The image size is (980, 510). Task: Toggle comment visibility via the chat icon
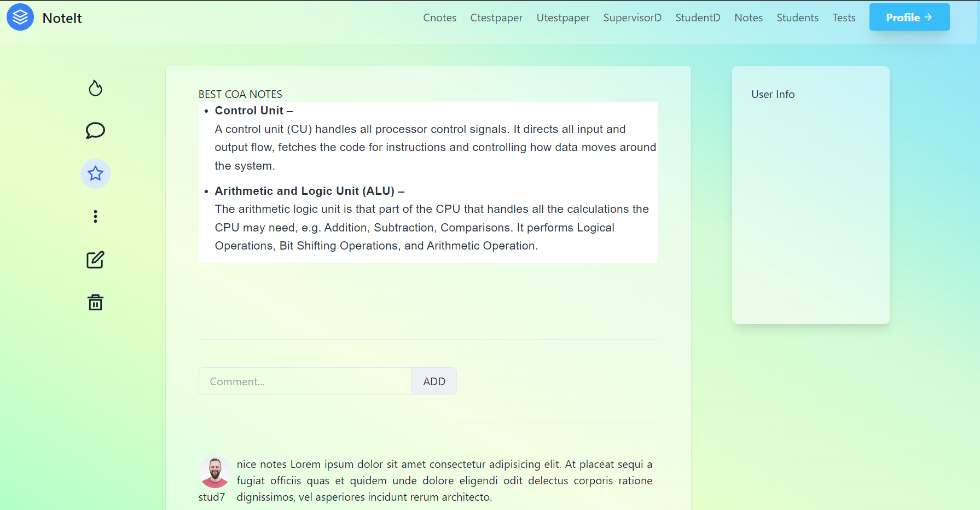tap(95, 130)
